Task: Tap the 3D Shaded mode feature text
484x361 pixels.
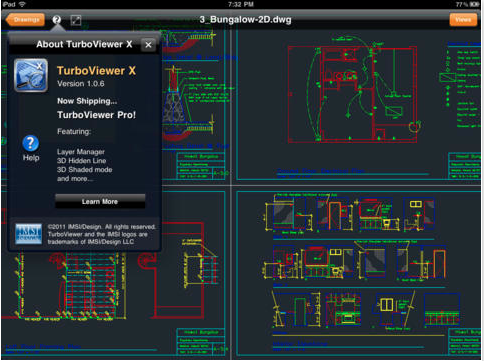Action: tap(84, 170)
